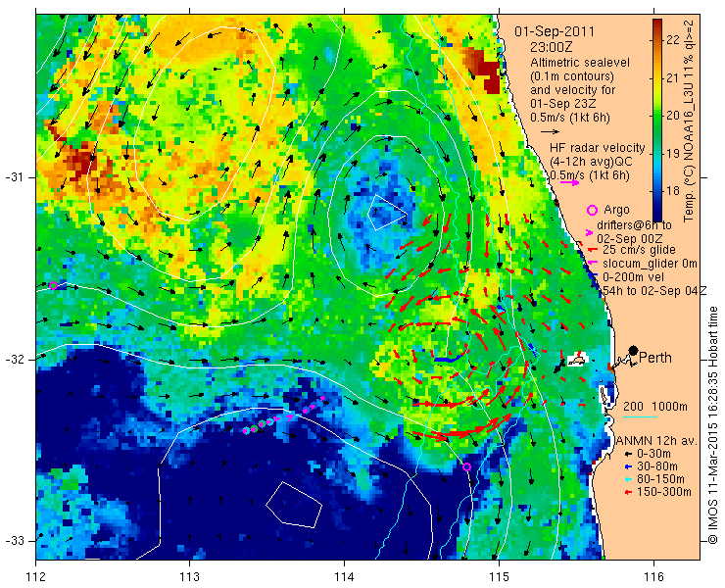This screenshot has width=725, height=588.
Task: Click the -32 latitude axis label
Action: click(15, 360)
